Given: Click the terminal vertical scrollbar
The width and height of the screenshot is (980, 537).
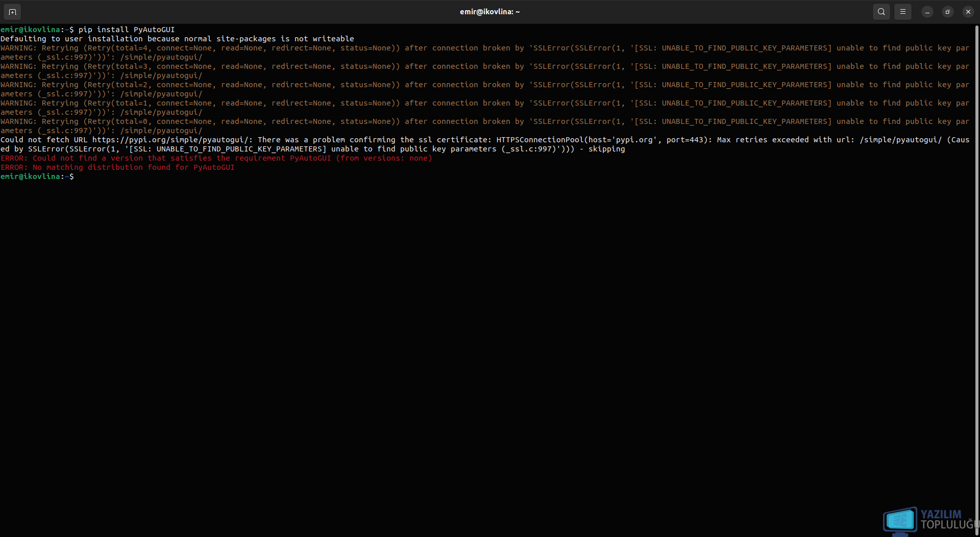Looking at the screenshot, I should coord(977,280).
